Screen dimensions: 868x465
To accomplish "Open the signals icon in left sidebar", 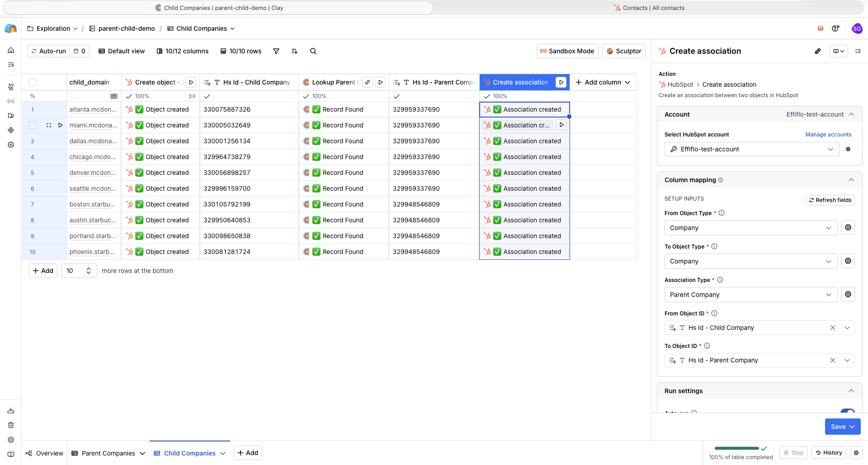I will point(11,101).
